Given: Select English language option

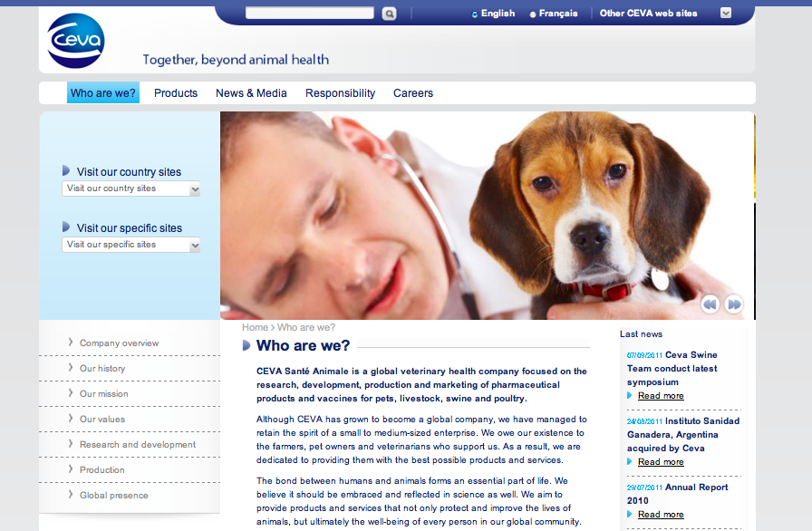Looking at the screenshot, I should [493, 14].
